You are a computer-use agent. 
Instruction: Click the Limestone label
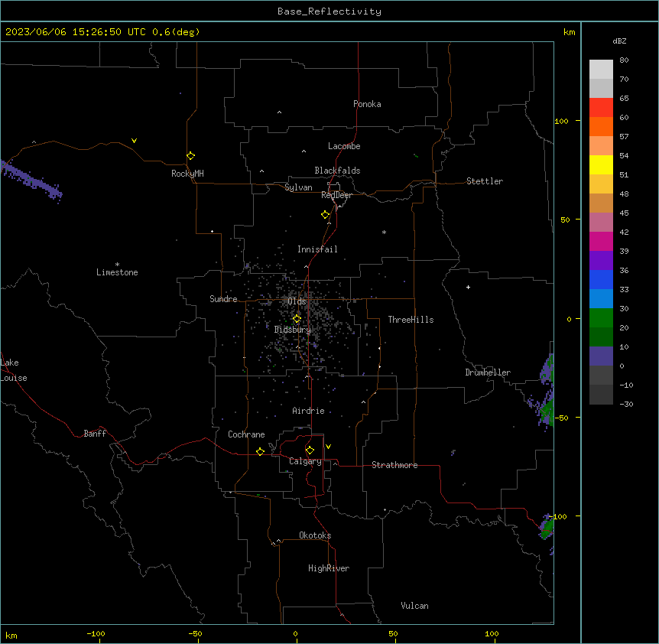(117, 272)
